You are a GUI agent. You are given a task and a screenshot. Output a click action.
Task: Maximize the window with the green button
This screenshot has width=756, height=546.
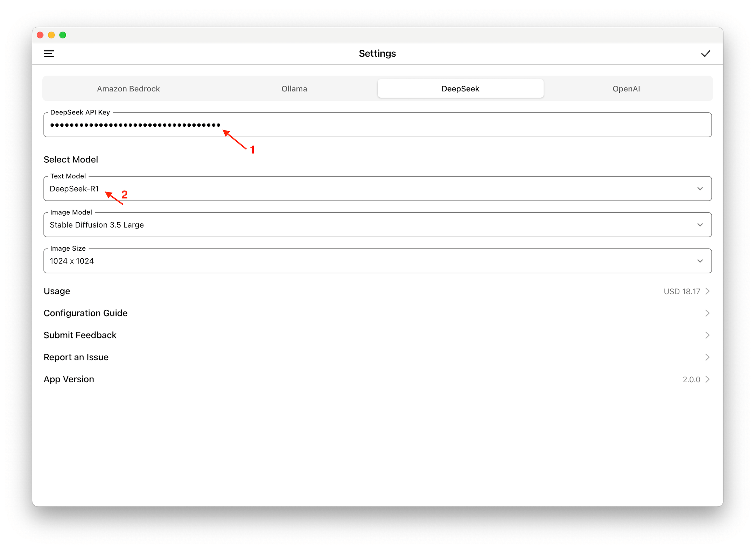63,35
